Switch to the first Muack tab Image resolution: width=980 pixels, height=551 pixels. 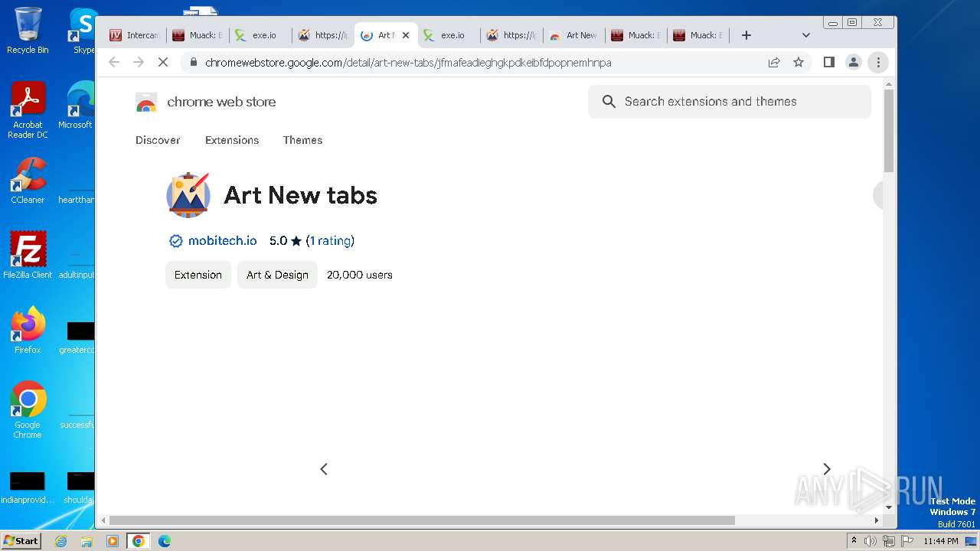click(198, 35)
